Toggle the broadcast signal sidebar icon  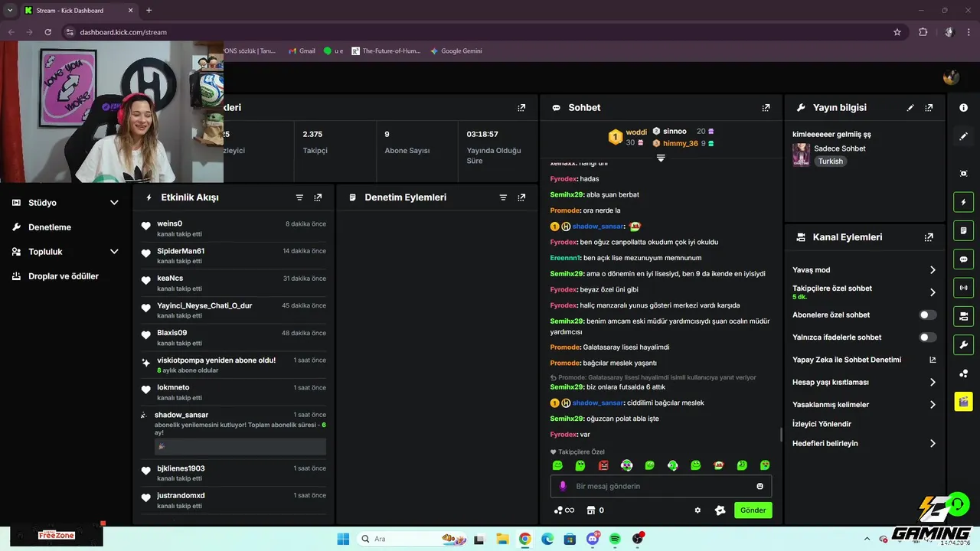click(963, 288)
